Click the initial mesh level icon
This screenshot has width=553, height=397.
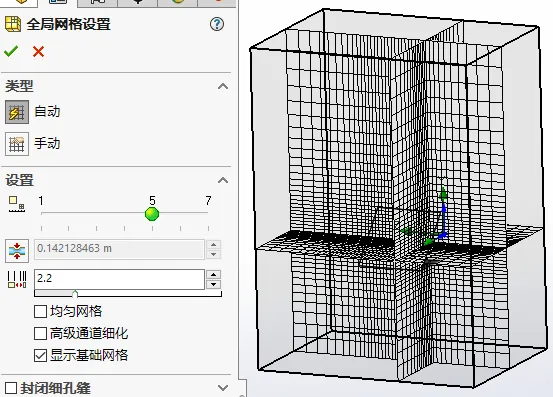pos(17,204)
